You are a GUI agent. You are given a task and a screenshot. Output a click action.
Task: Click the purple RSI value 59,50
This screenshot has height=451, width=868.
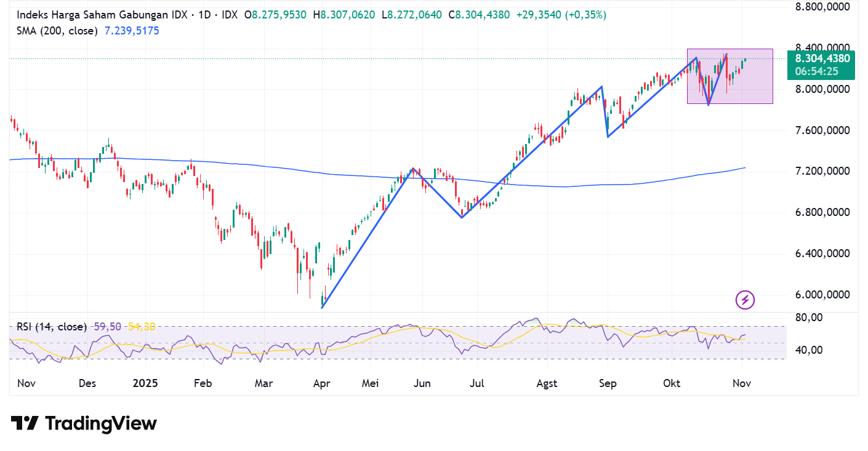point(106,327)
